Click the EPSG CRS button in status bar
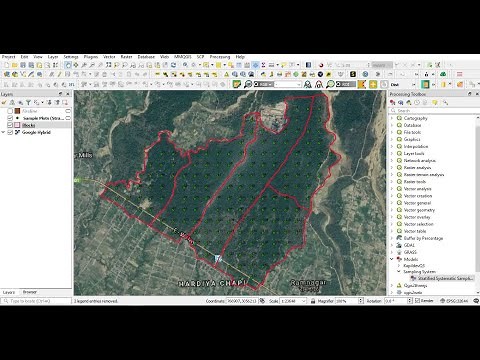The height and width of the screenshot is (360, 480). (x=454, y=301)
